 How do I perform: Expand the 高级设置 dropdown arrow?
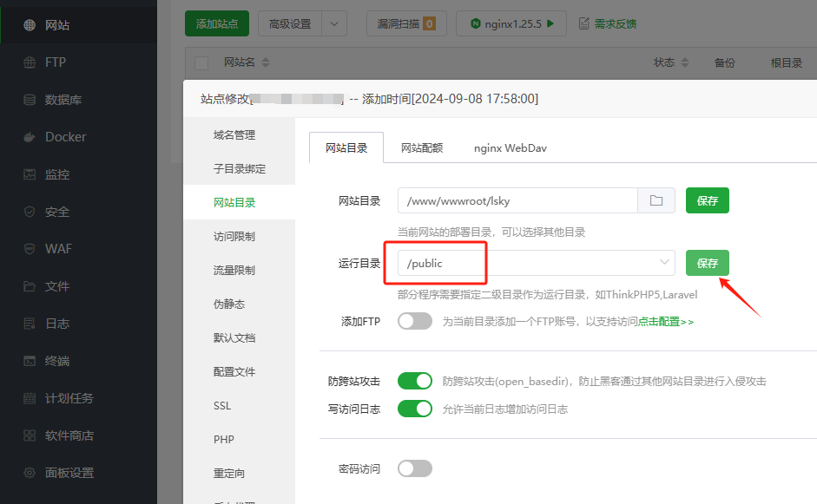(334, 24)
